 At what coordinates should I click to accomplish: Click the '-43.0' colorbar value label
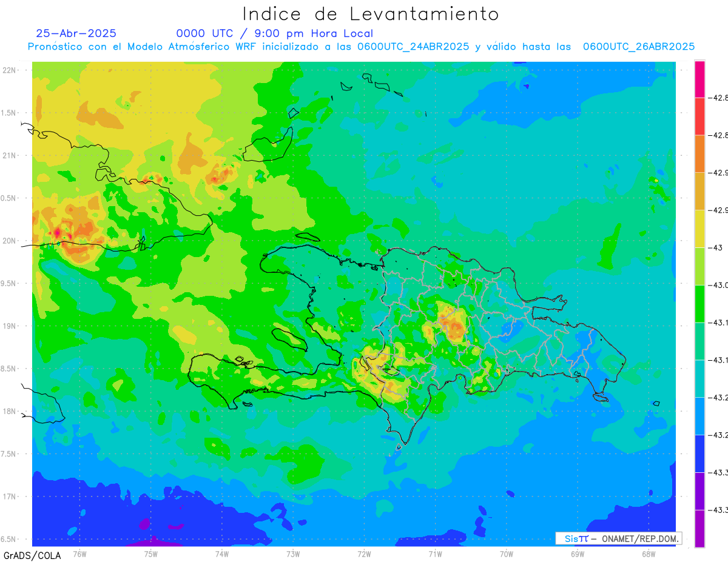point(720,285)
